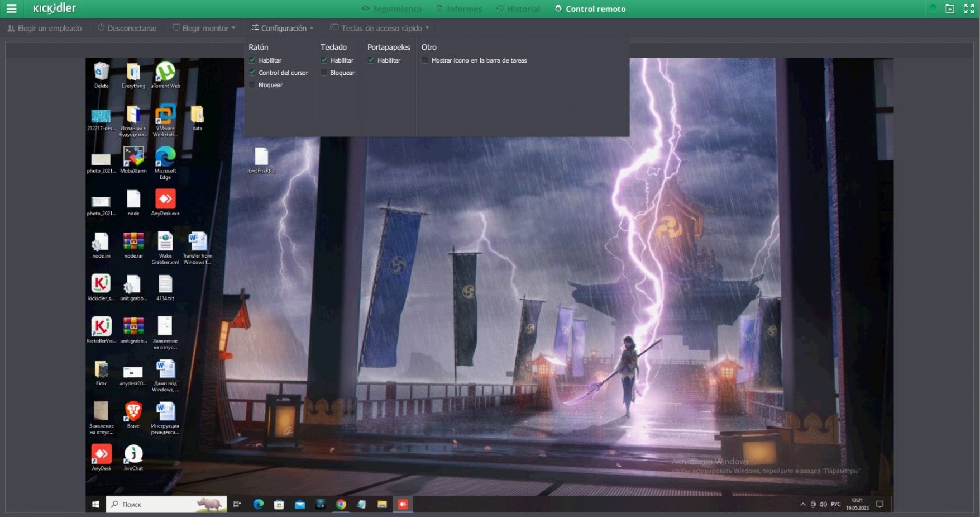Click the Edge icon in remote taskbar
Viewport: 980px width, 517px height.
pos(258,504)
